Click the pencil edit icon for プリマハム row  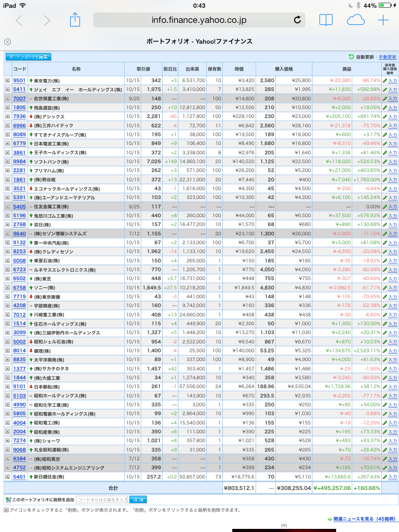[x=385, y=170]
